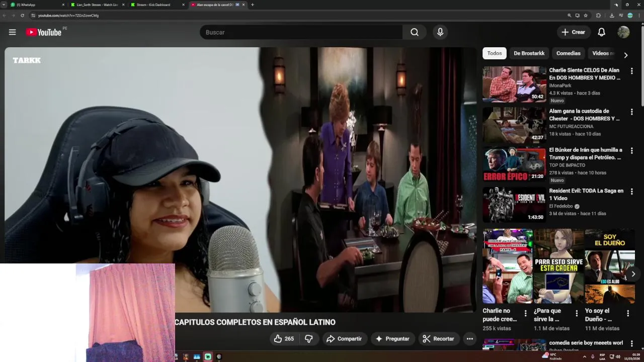
Task: Select the Todos filter chip
Action: click(495, 53)
